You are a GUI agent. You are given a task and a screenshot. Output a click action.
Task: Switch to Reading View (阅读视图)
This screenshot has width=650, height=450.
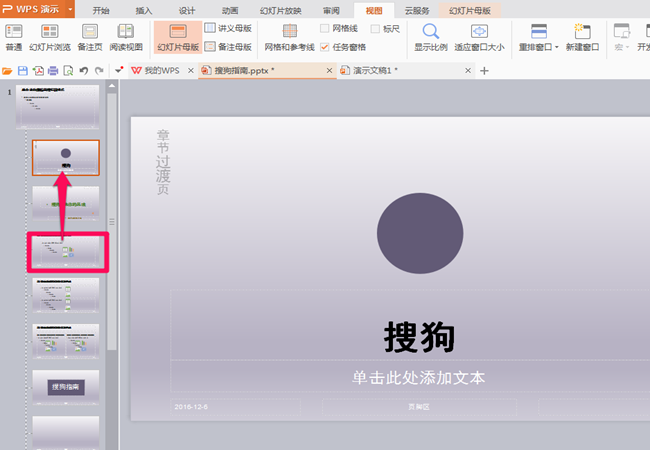pos(126,37)
